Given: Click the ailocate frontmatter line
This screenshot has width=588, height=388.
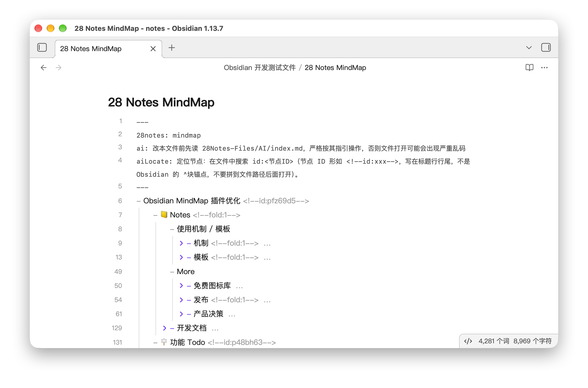Looking at the screenshot, I should (x=303, y=168).
